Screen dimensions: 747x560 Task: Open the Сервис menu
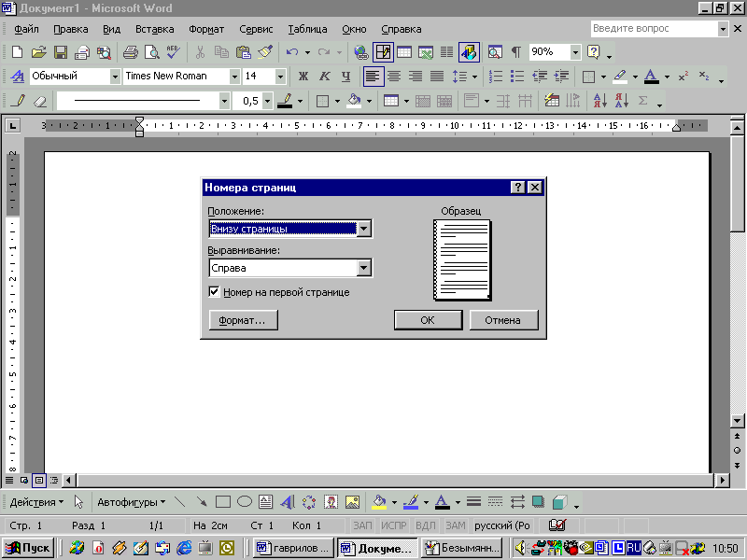pyautogui.click(x=256, y=29)
